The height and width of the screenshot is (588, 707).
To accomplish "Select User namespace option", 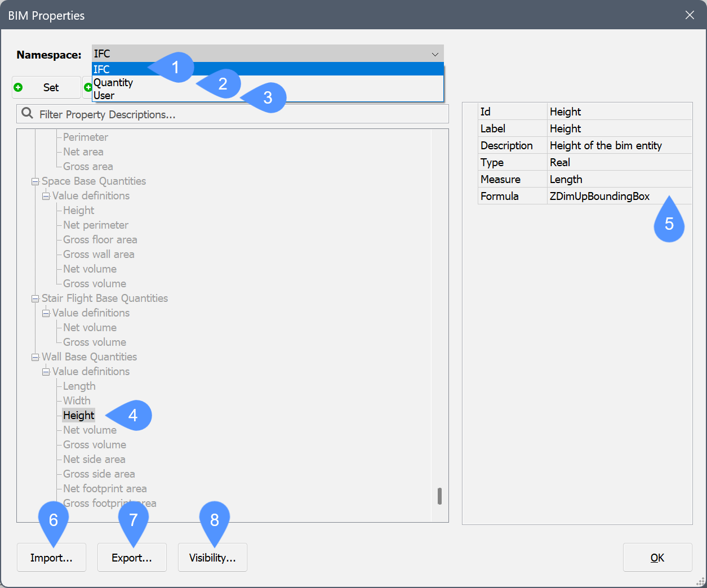I will pos(104,96).
